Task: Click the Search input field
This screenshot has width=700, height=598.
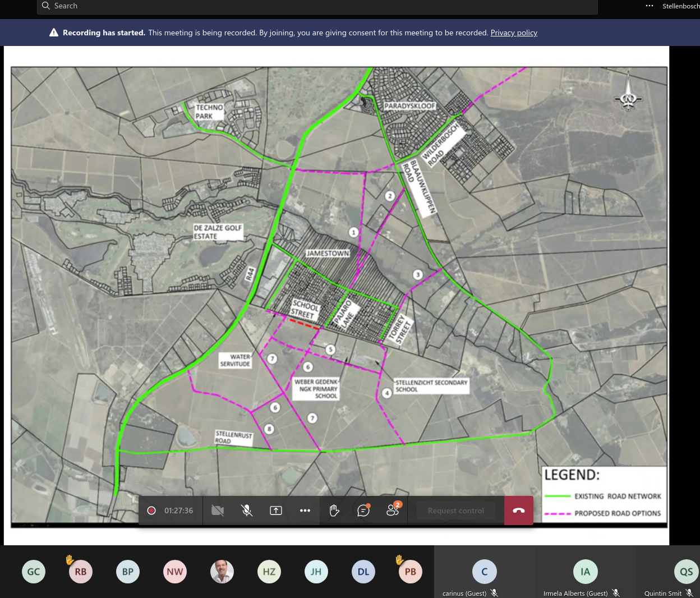Action: [x=317, y=6]
